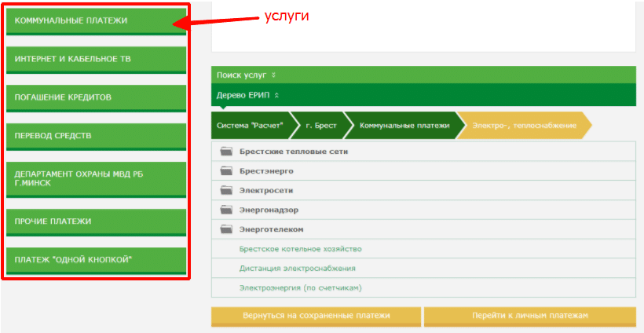This screenshot has height=333, width=644.
Task: Select Дистанция электроснабжения service link
Action: pos(298,269)
